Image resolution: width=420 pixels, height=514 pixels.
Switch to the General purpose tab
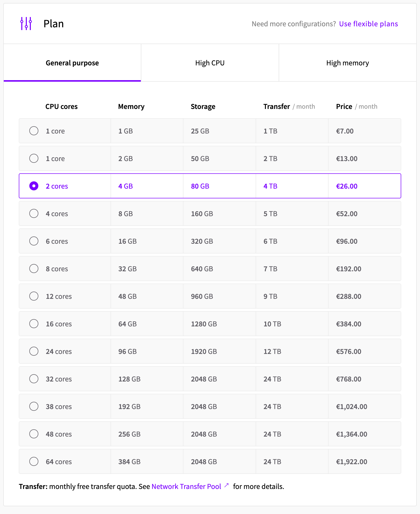tap(72, 63)
